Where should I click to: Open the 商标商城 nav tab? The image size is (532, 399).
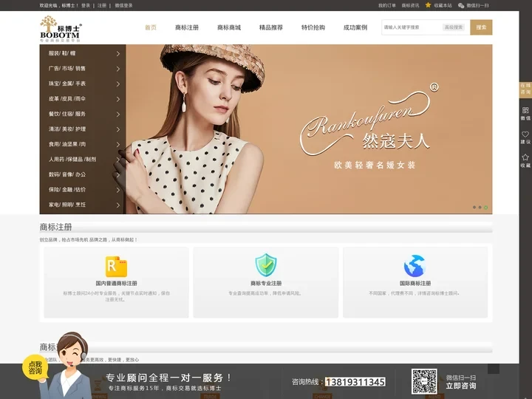coord(229,27)
